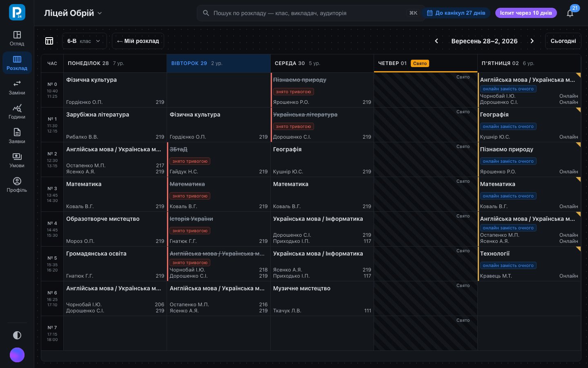
Task: Open Tuesday's cancelled ЗБтаД lesson
Action: click(219, 159)
